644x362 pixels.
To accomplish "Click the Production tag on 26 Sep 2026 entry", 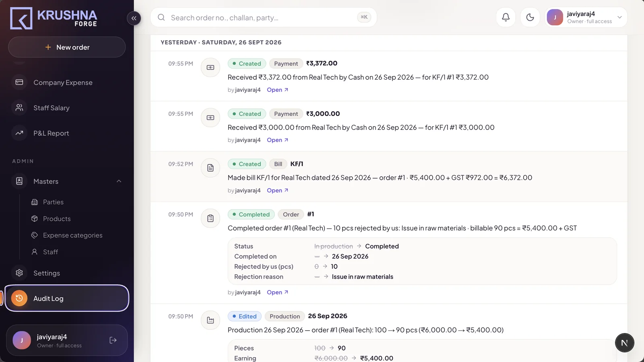I will point(285,316).
